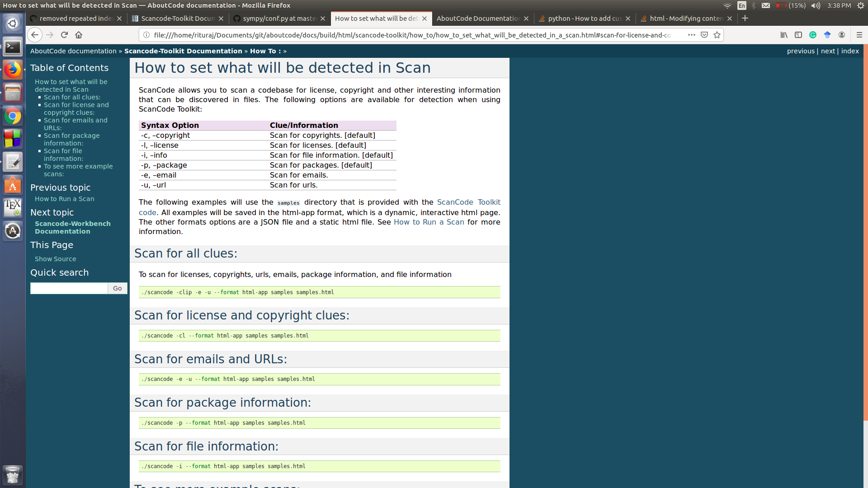Screen dimensions: 868x488
Task: Launch Chrome from the Ubuntu dock
Action: point(13,116)
